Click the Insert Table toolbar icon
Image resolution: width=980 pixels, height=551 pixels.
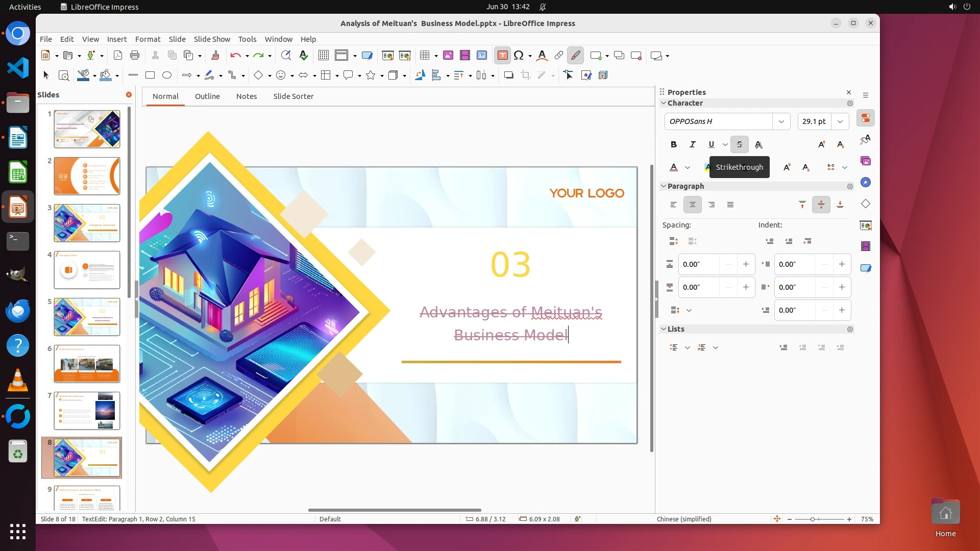coord(425,56)
